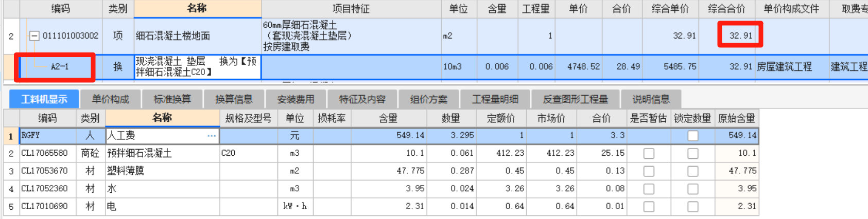The width and height of the screenshot is (868, 219).
Task: Enable 锁定数量 checkbox for 电 row
Action: tap(693, 207)
